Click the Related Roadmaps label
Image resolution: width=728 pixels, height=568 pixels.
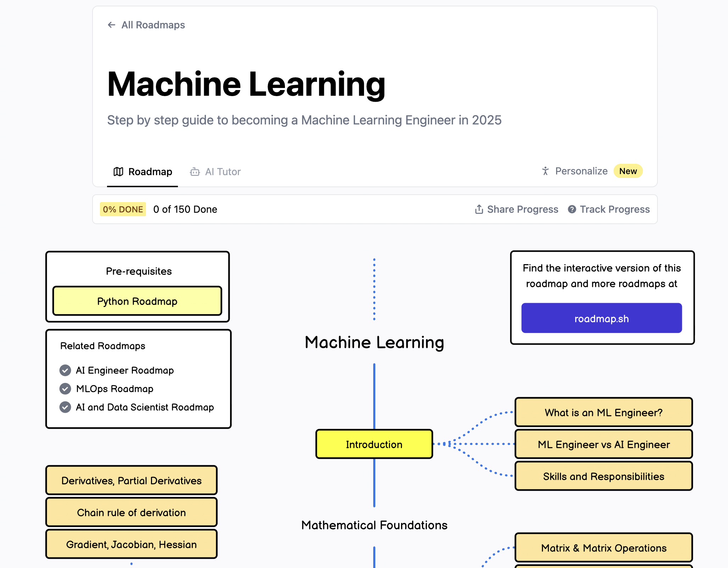point(103,346)
